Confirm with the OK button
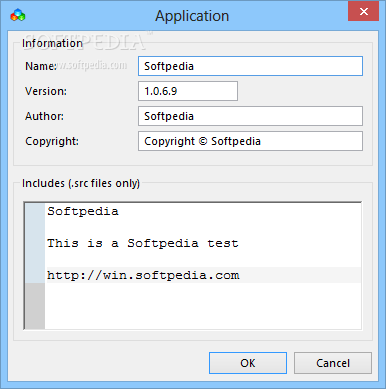Screen dimensions: 386x389 pyautogui.click(x=248, y=363)
